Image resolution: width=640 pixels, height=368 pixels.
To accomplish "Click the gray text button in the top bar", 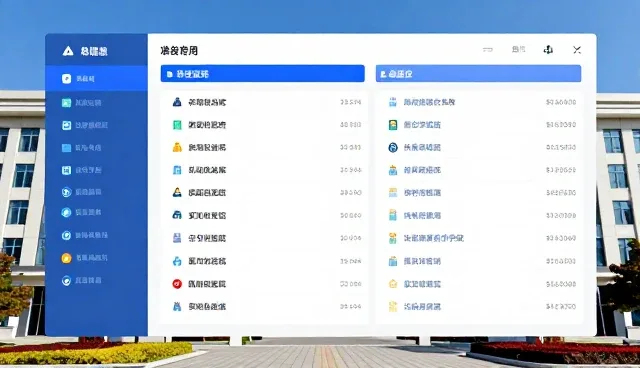I will (x=518, y=49).
